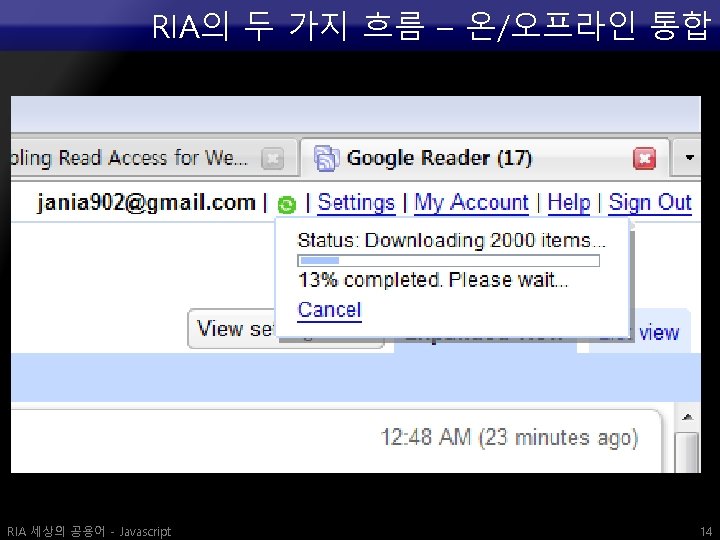Viewport: 720px width, 540px height.
Task: Click the Sign Out link
Action: pos(650,202)
